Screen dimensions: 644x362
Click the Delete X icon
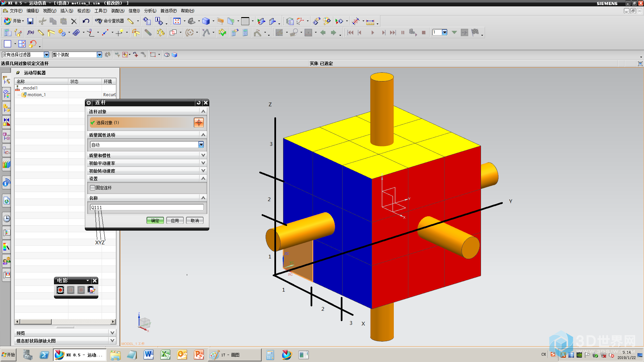(74, 21)
